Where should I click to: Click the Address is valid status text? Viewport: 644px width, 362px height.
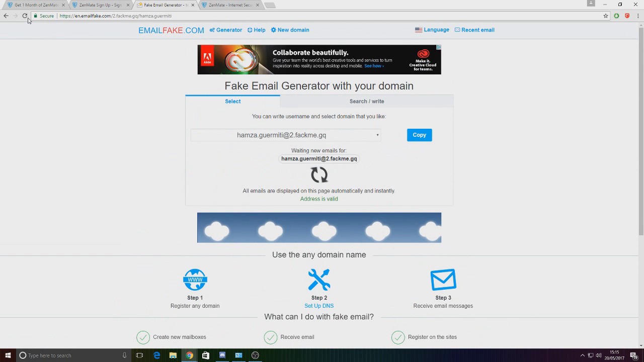[319, 199]
